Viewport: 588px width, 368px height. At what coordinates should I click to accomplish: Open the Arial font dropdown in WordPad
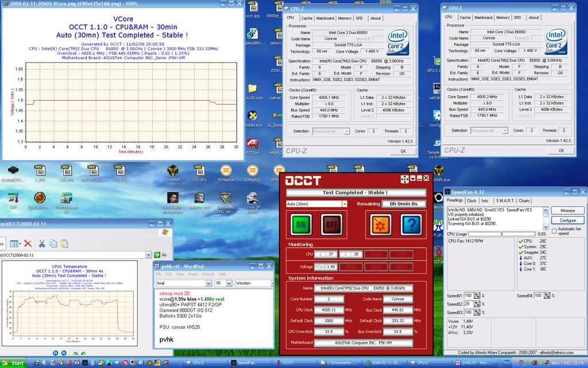pyautogui.click(x=209, y=283)
